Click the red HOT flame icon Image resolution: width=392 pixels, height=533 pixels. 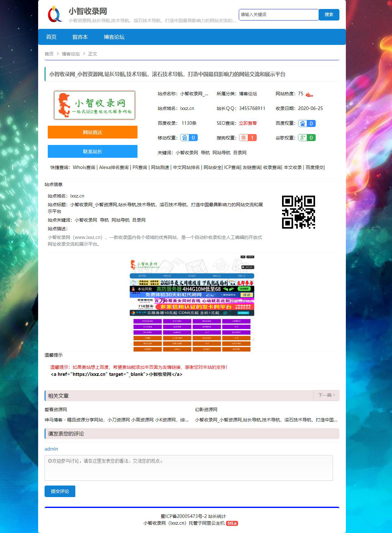pyautogui.click(x=309, y=95)
